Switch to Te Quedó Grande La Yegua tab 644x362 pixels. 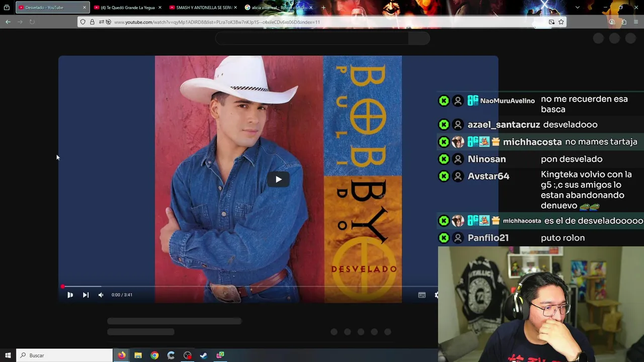click(x=128, y=8)
